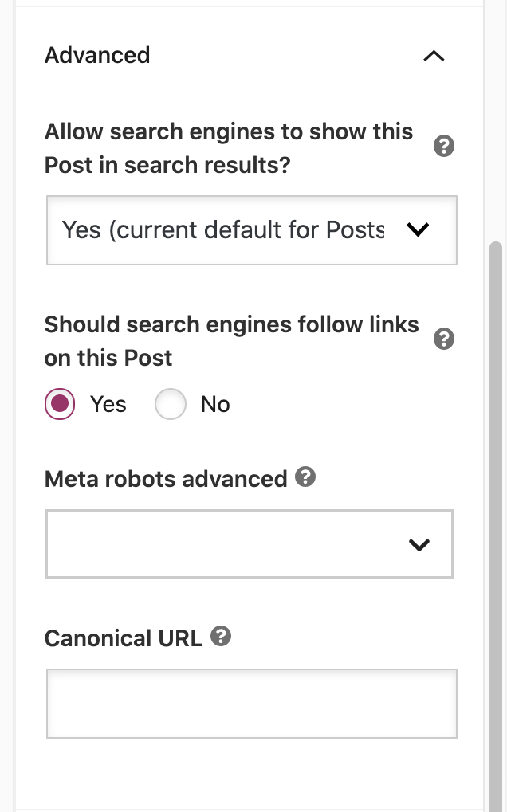Open the search results visibility dropdown

point(239,230)
